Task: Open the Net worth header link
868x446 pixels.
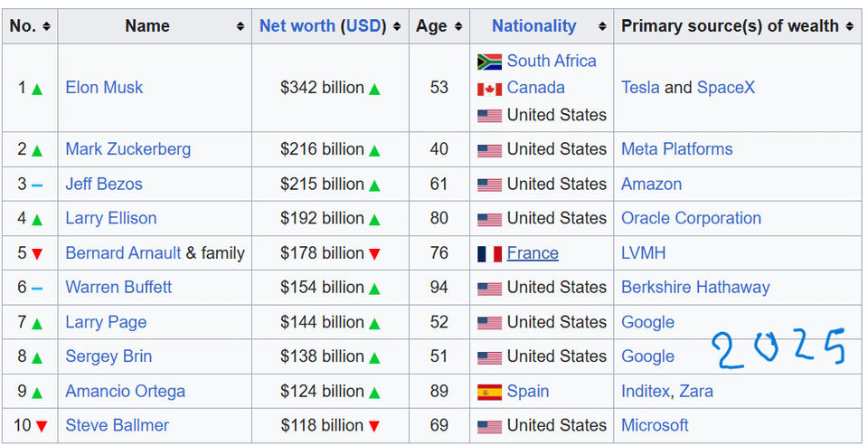Action: pos(297,25)
